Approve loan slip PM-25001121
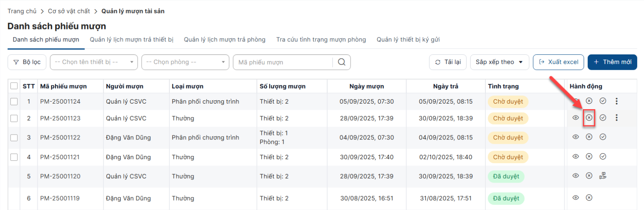The image size is (644, 210). click(603, 156)
